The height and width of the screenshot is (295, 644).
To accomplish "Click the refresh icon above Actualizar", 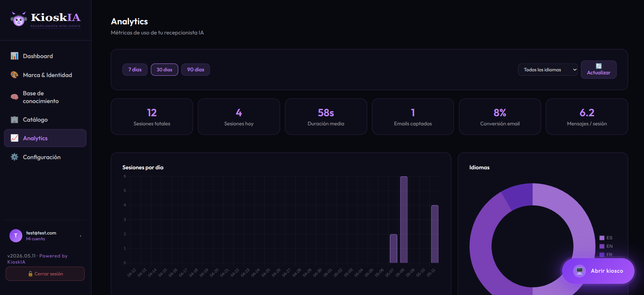I will pos(599,66).
